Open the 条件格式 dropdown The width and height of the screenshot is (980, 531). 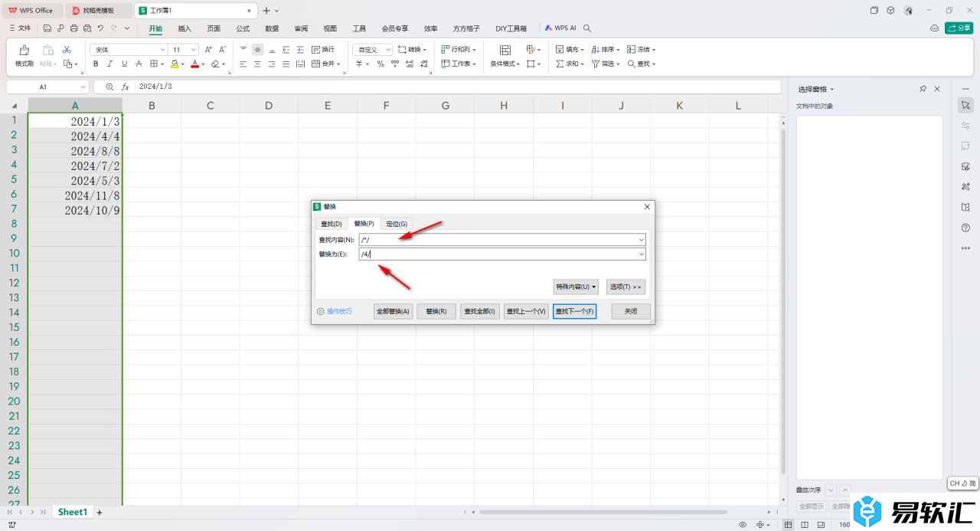click(505, 64)
